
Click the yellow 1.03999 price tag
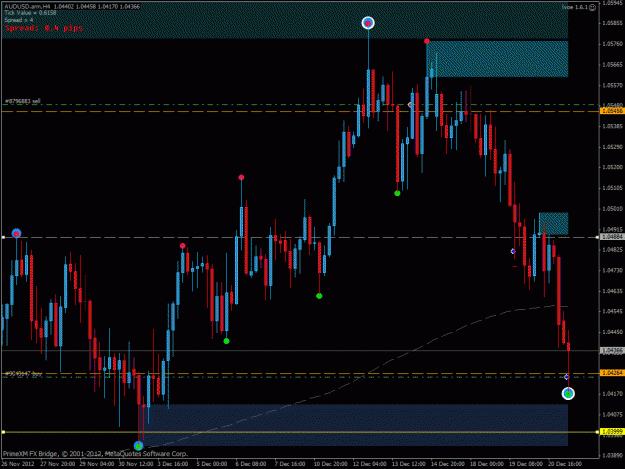611,432
